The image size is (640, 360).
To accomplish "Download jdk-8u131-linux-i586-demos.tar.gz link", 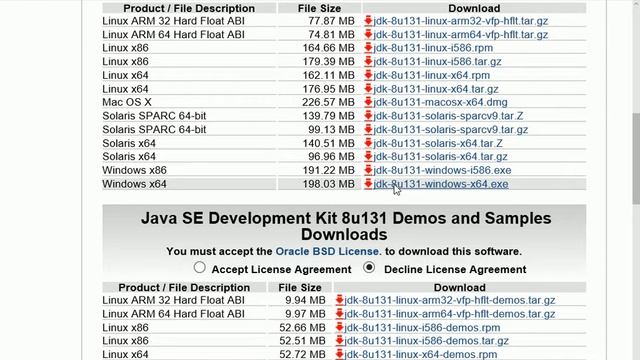I will coord(427,341).
